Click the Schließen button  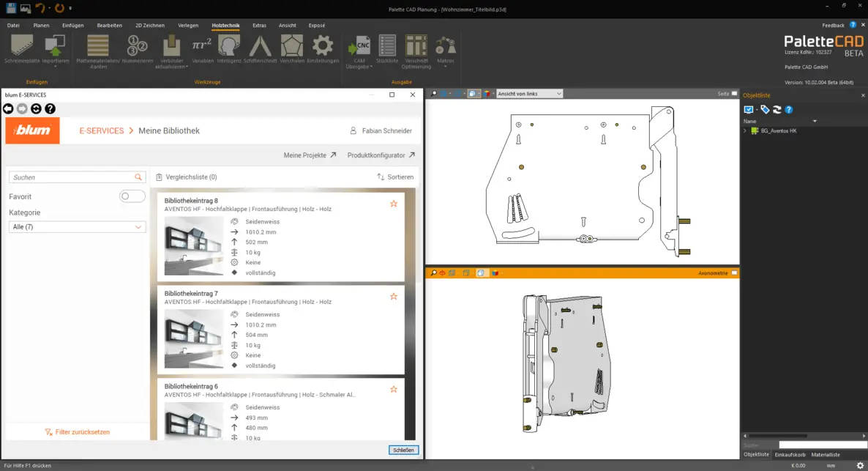[x=403, y=450]
